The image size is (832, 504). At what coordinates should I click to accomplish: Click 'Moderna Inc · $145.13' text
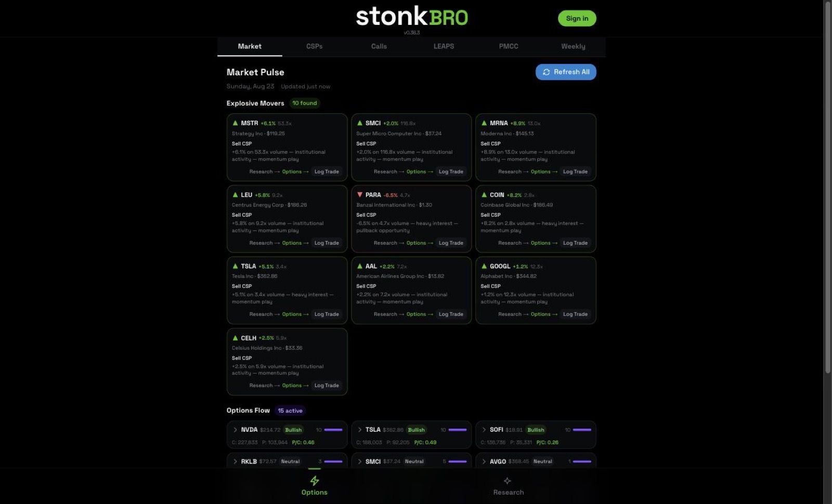tap(507, 134)
